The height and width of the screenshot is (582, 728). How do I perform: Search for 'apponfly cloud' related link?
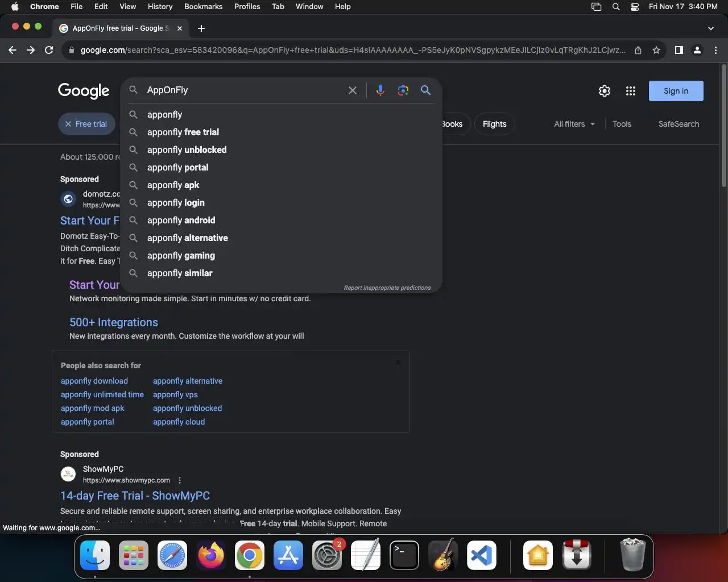pos(179,422)
